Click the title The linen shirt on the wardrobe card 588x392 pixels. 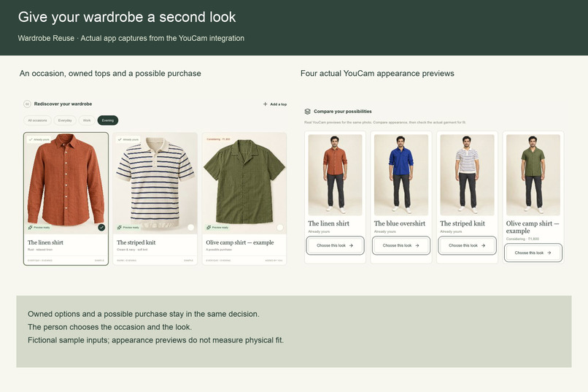(x=45, y=242)
